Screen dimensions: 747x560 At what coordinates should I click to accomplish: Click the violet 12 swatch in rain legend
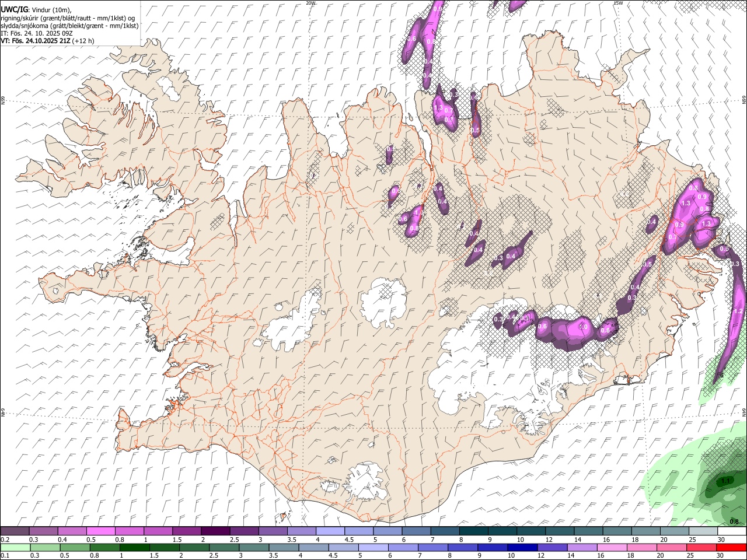coord(552,547)
